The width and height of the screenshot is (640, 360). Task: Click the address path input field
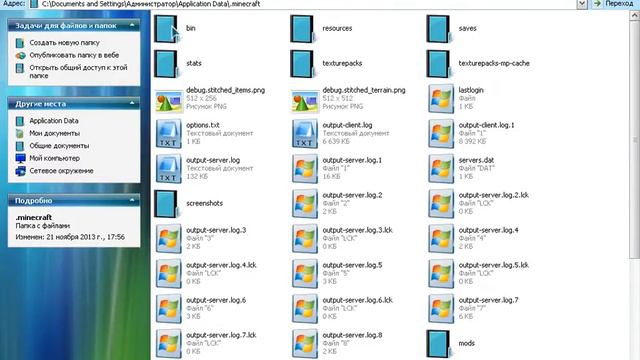302,4
